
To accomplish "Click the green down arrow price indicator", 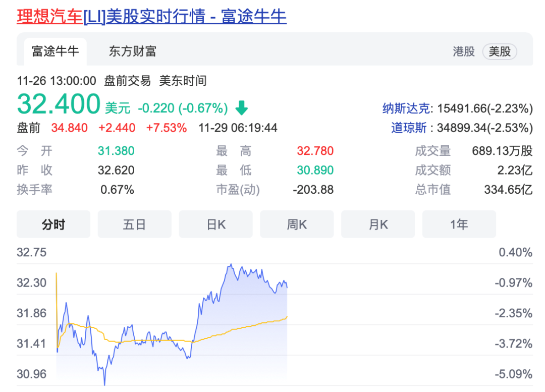I will tap(242, 108).
